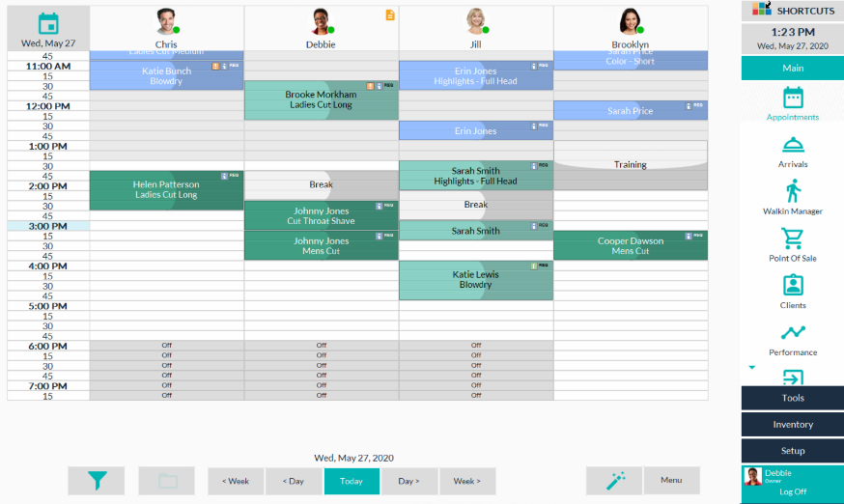Select Jill's staff photo
The height and width of the screenshot is (504, 844).
(x=476, y=22)
